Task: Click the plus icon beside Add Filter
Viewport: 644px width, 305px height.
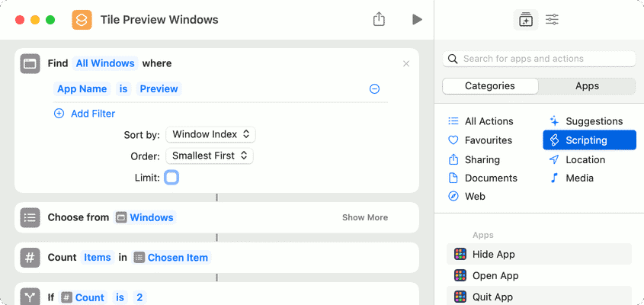Action: (x=59, y=114)
